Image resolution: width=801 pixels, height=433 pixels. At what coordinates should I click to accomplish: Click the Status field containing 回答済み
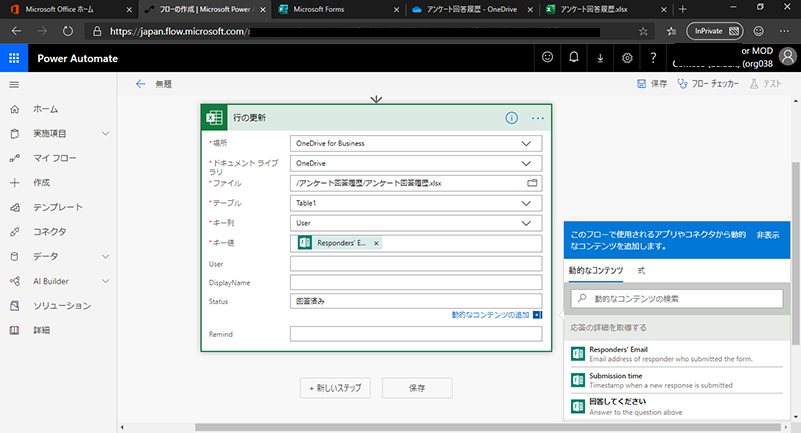click(x=416, y=301)
